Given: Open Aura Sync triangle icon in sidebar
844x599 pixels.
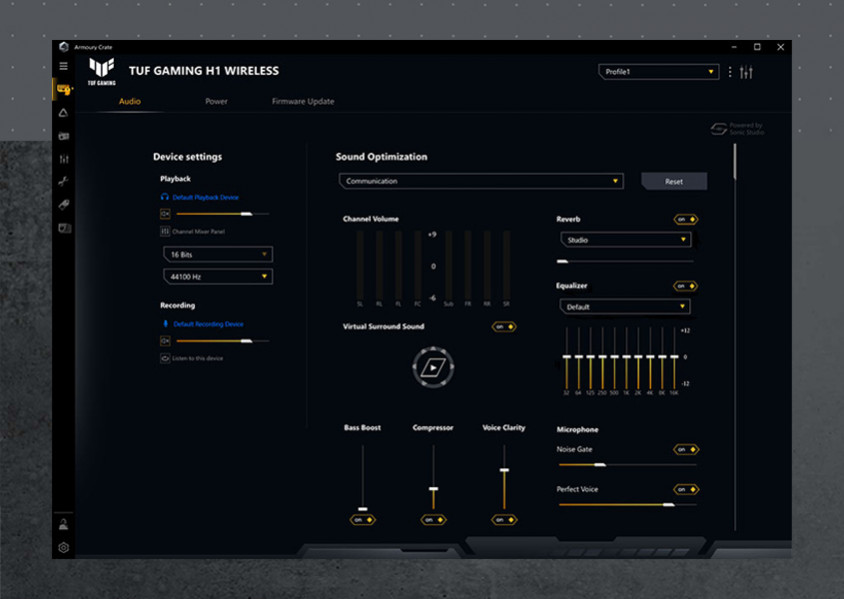Looking at the screenshot, I should coord(64,112).
